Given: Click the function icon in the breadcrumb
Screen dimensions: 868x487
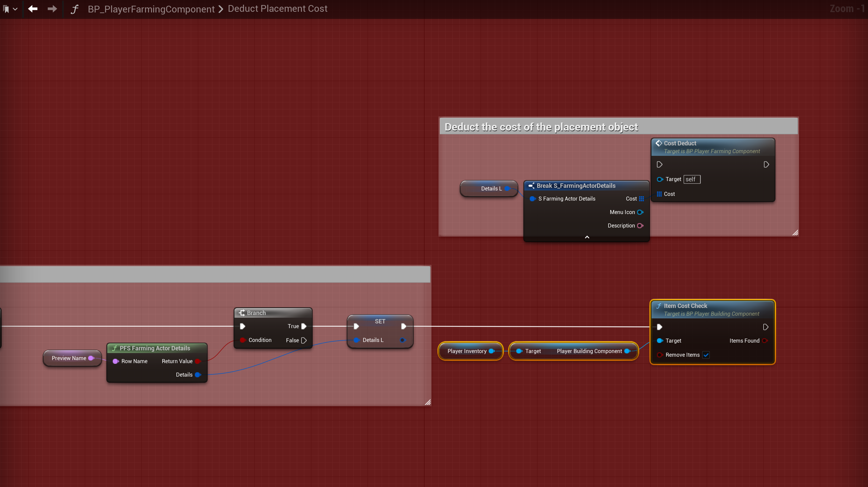Looking at the screenshot, I should (74, 9).
